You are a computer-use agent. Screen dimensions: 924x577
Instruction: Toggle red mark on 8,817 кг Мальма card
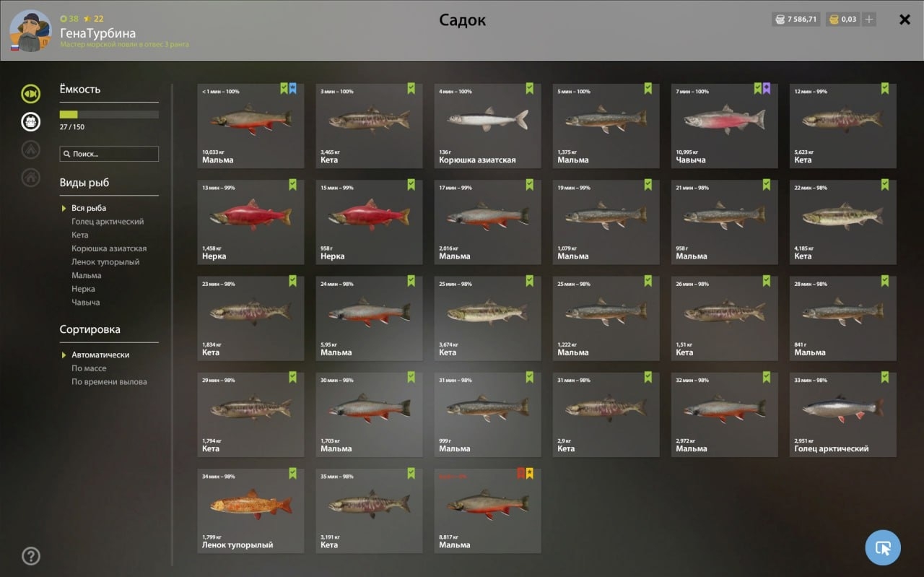point(520,474)
